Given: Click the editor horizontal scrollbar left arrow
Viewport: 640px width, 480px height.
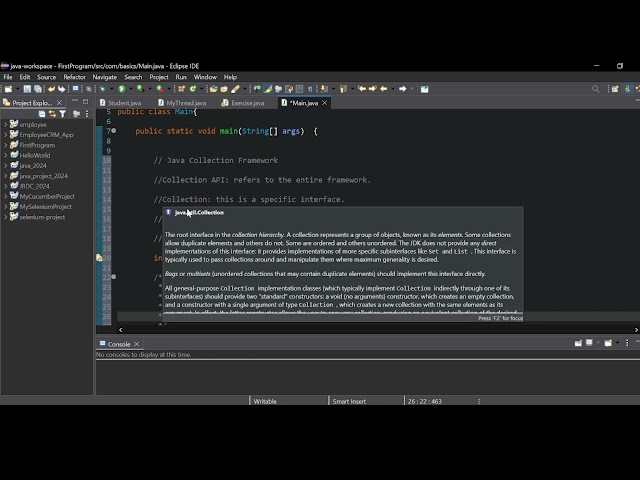Looking at the screenshot, I should coord(120,330).
